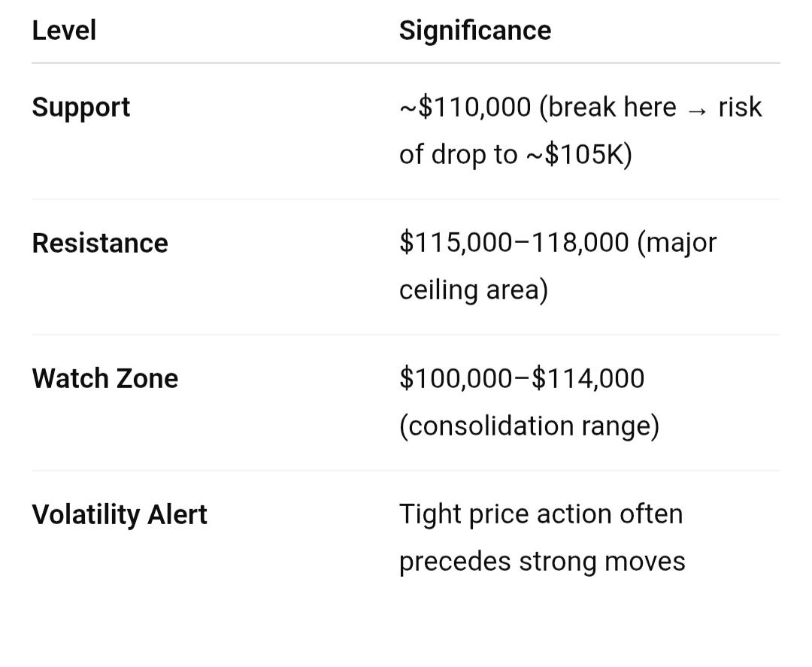Click the $115,000–118,000 resistance range
The height and width of the screenshot is (667, 812).
(514, 243)
